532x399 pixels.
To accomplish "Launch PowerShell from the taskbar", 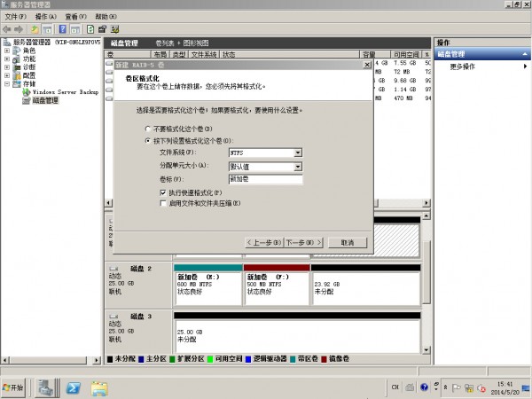I will 76,387.
